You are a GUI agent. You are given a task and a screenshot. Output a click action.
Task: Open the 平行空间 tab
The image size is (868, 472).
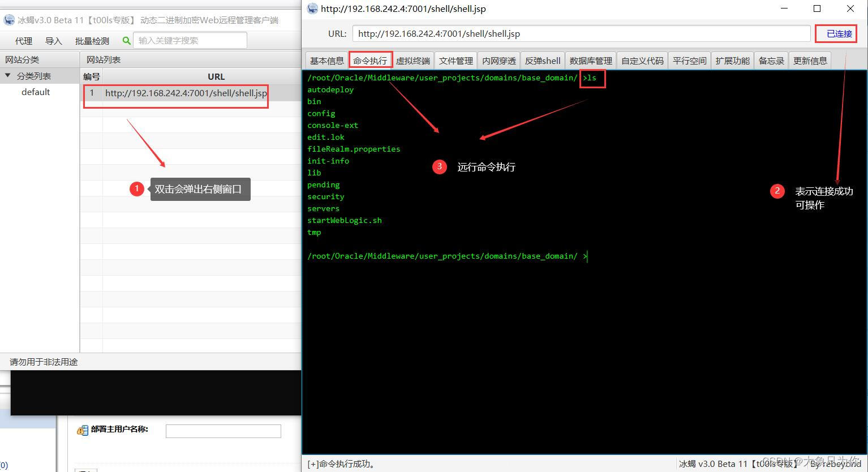point(689,61)
